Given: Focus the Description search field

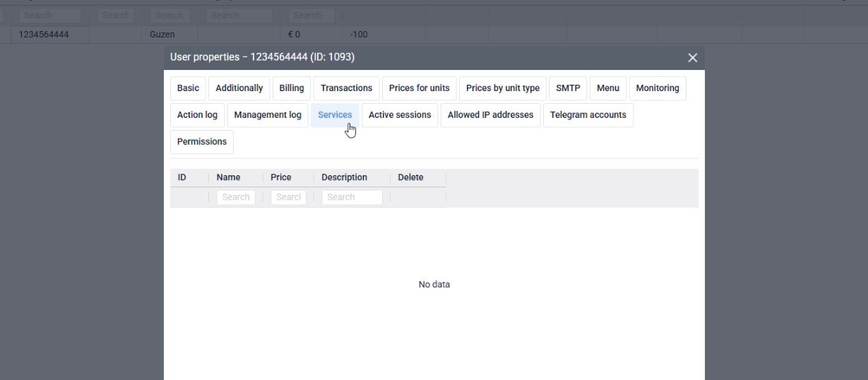Looking at the screenshot, I should [352, 197].
